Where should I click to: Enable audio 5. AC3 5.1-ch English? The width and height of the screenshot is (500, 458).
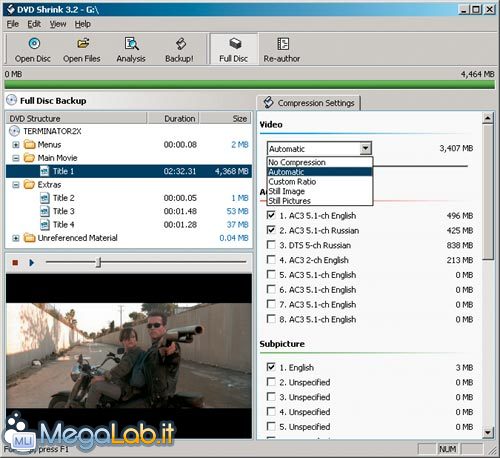click(x=271, y=274)
